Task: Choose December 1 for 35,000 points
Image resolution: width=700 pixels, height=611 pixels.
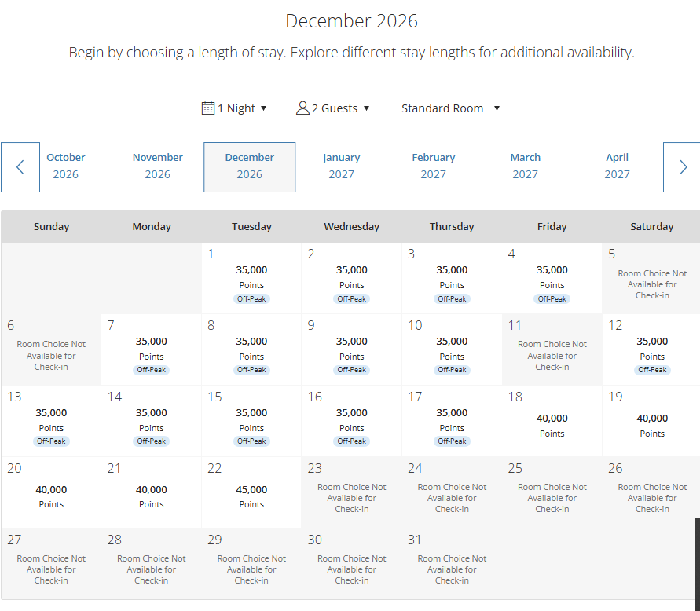Action: point(251,277)
